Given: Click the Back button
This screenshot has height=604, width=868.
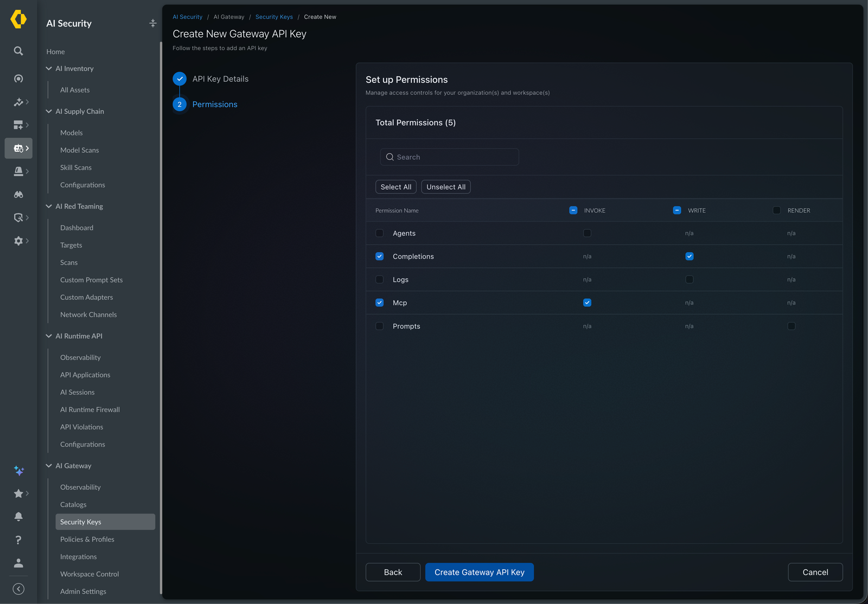Looking at the screenshot, I should [x=393, y=572].
